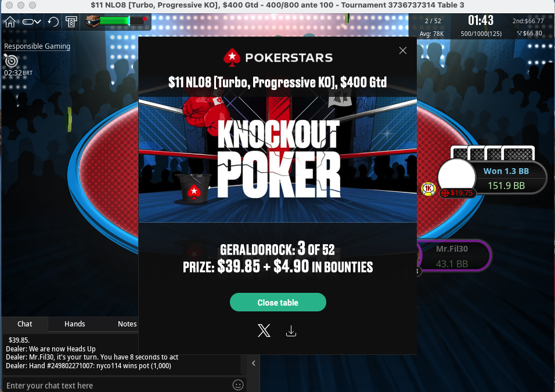Switch to the Hands tab
555x392 pixels.
[x=75, y=324]
